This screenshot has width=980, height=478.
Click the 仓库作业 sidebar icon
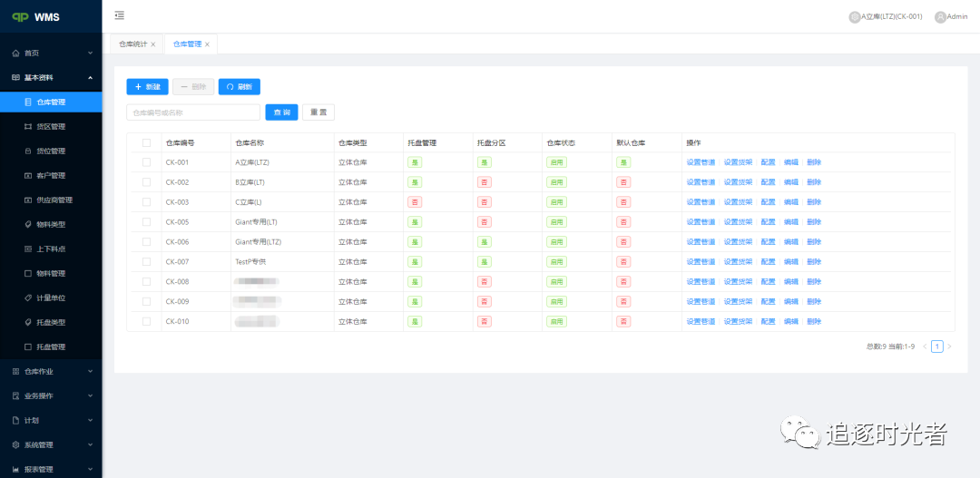[15, 371]
